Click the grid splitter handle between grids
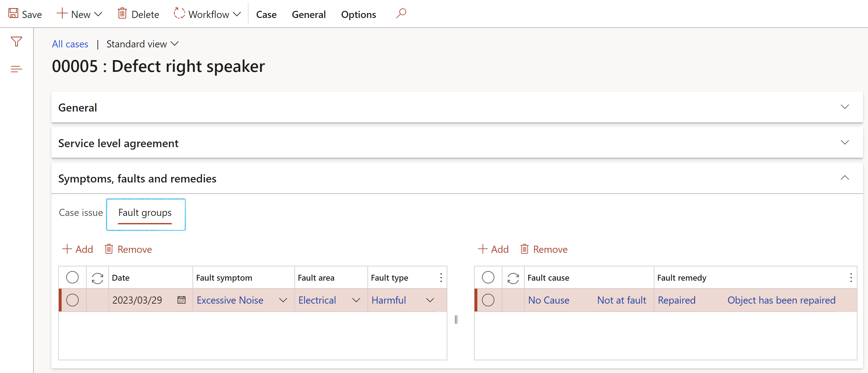The width and height of the screenshot is (868, 373). pos(456,319)
